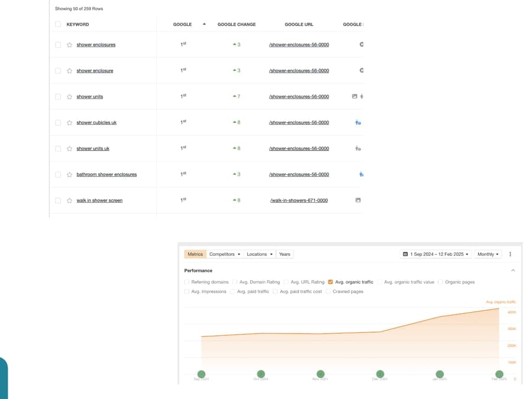
Task: Switch to the Years tab
Action: coord(285,254)
